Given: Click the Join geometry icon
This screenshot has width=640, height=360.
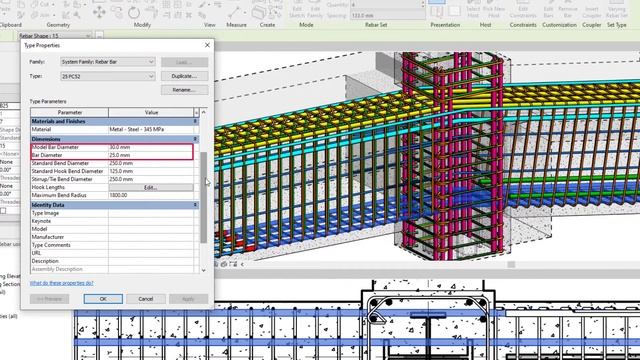Looking at the screenshot, I should pos(34,16).
